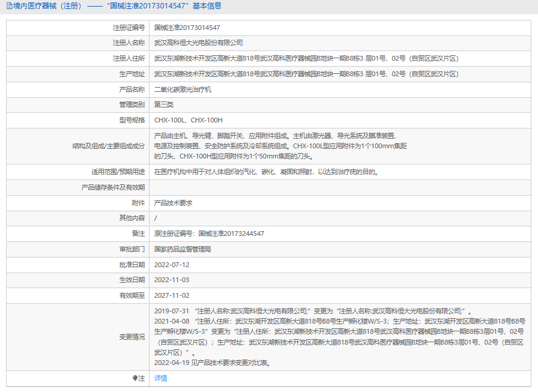Click the 生效日期 label

click(x=132, y=280)
